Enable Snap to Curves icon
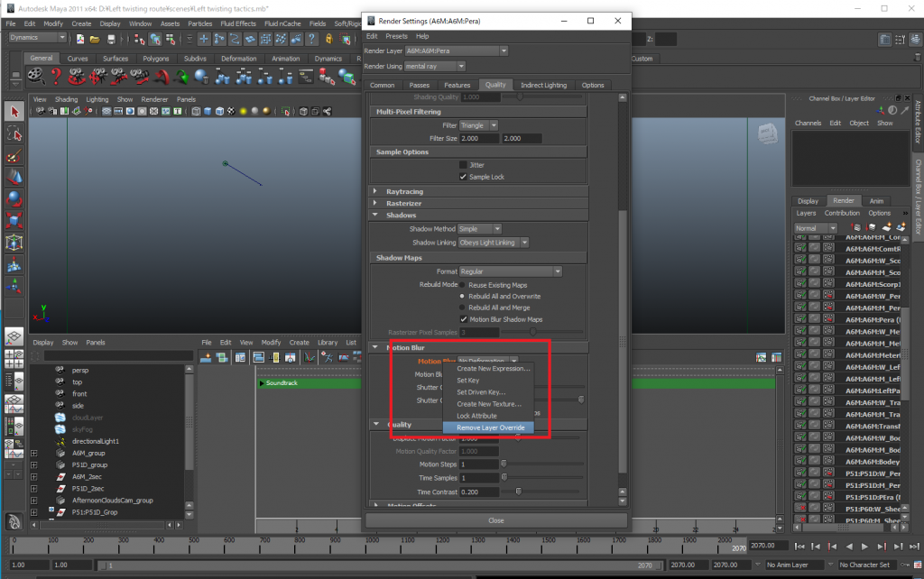924x579 pixels. coord(219,39)
